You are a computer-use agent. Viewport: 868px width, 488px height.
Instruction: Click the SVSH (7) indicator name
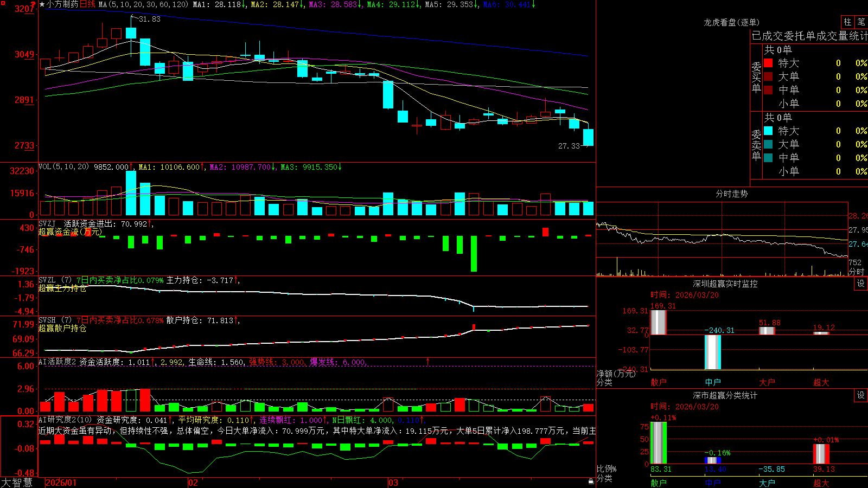pyautogui.click(x=55, y=320)
